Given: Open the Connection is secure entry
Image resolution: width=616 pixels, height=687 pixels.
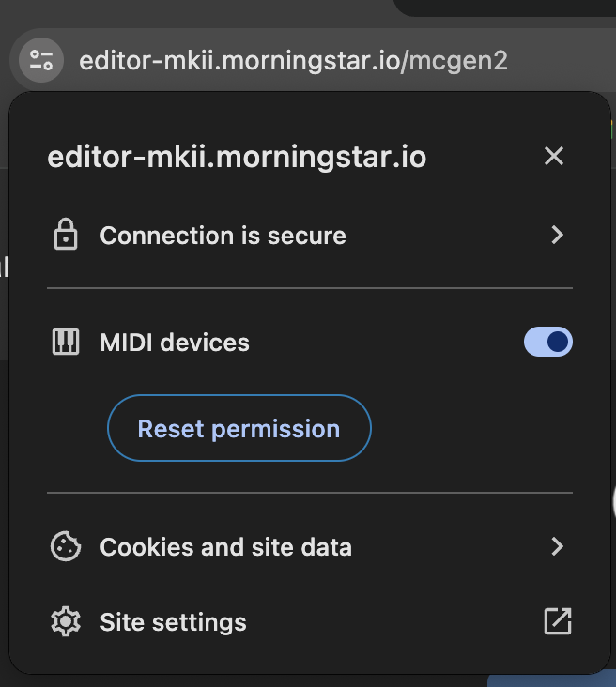Looking at the screenshot, I should tap(223, 235).
